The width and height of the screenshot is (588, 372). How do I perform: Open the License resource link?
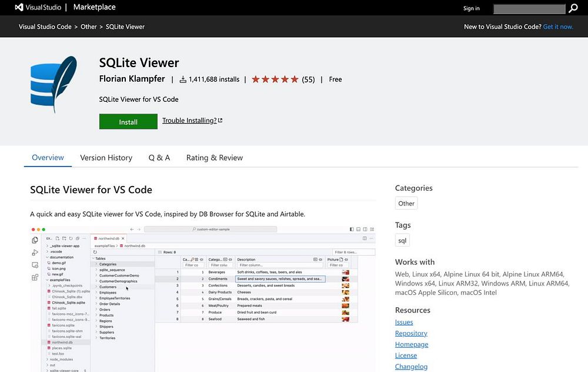tap(406, 356)
